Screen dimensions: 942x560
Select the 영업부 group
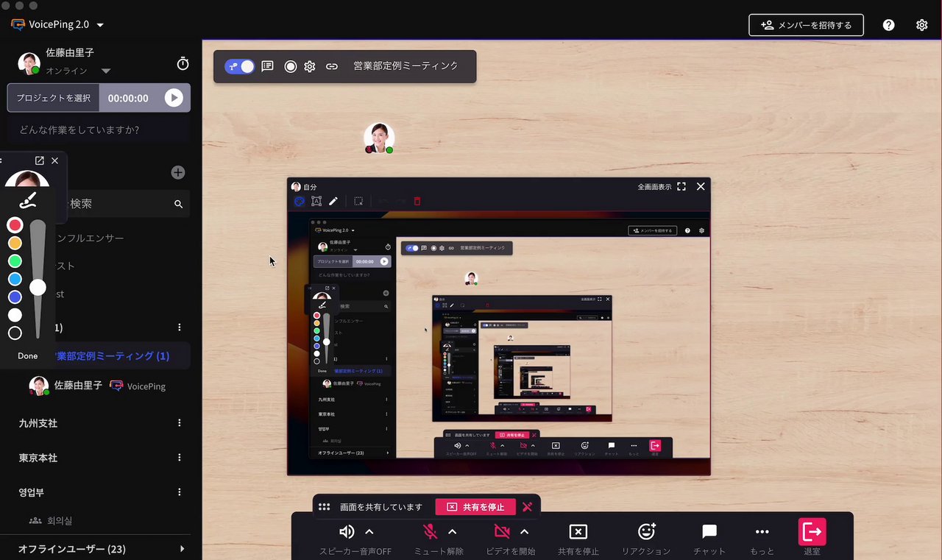[32, 492]
